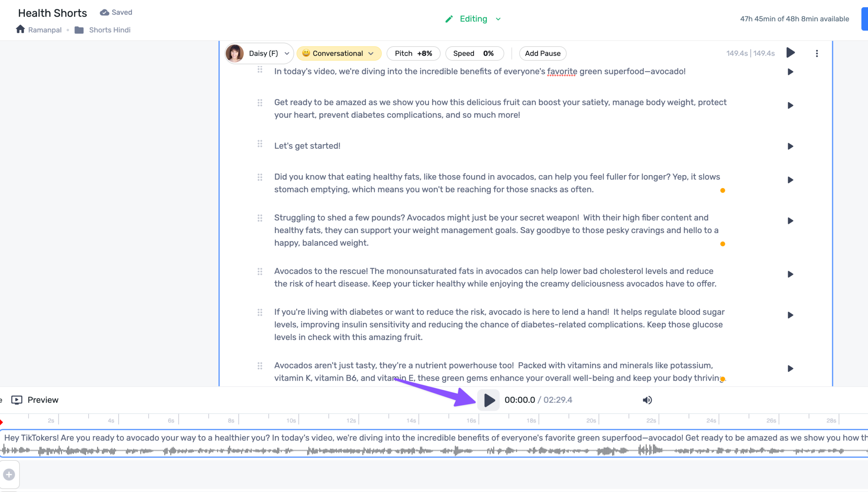Click the Home icon next to Ramanpal

[x=20, y=30]
